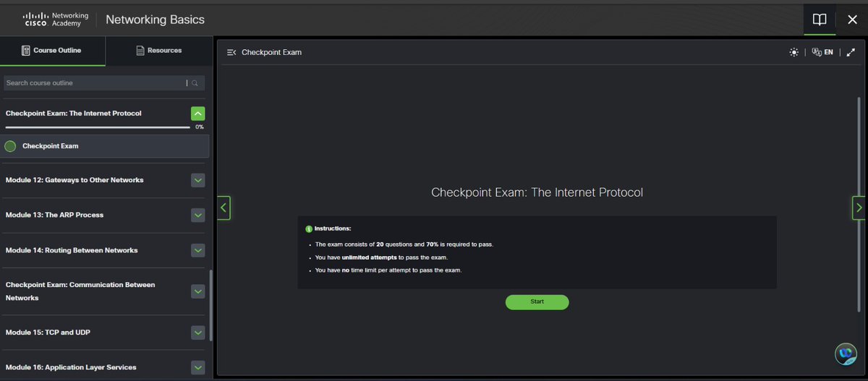Click the green Start button
Image resolution: width=868 pixels, height=381 pixels.
(x=537, y=301)
